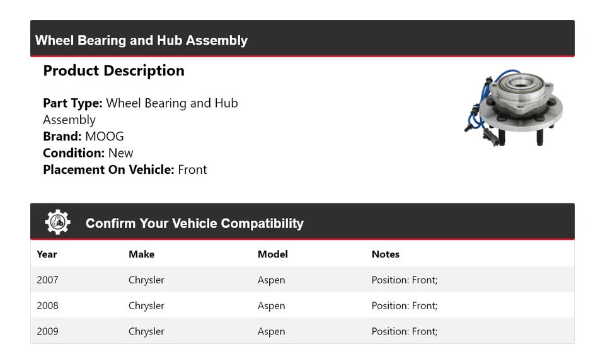Click the MOOG brand text
This screenshot has width=605, height=364.
click(105, 136)
